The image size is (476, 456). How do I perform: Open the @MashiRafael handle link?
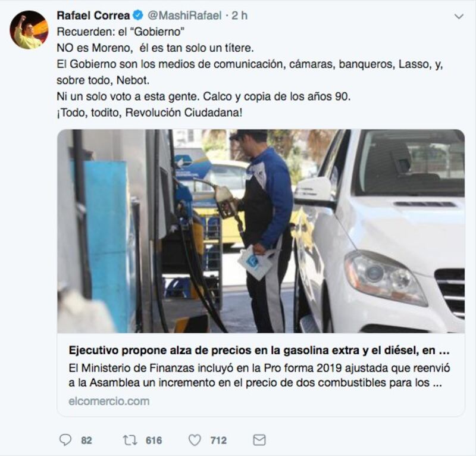coord(184,15)
